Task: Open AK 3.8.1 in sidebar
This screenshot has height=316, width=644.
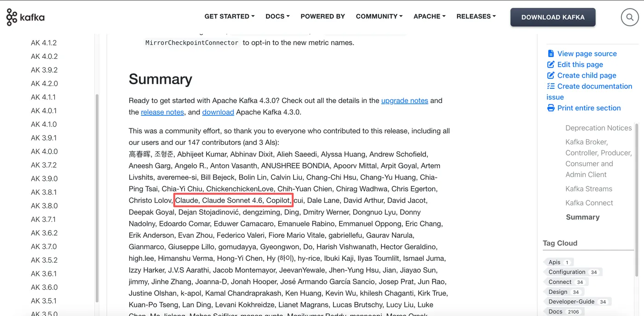Action: coord(44,192)
